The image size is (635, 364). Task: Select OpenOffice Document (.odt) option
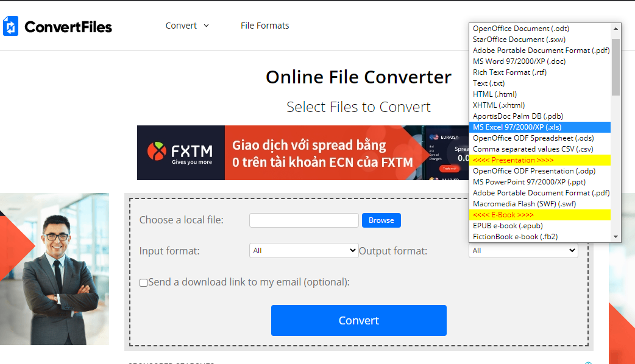pos(540,29)
